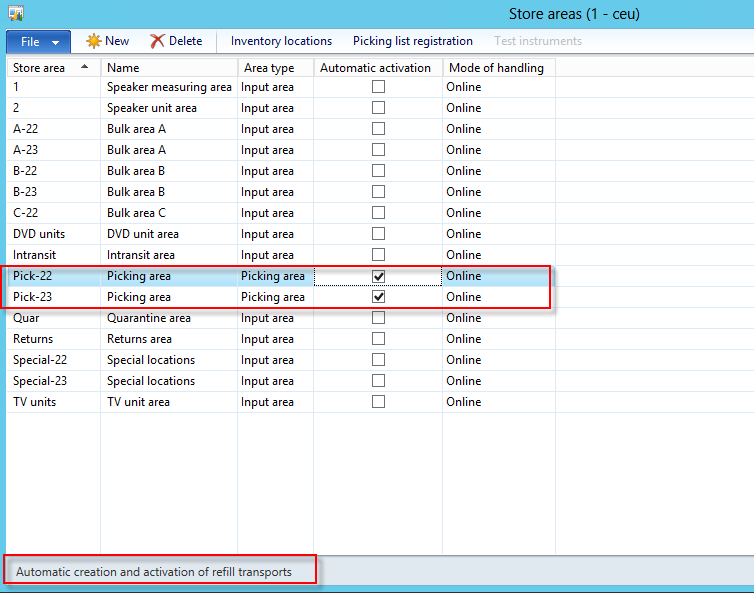Click the Mode of handling column header
The width and height of the screenshot is (754, 594).
coord(497,68)
